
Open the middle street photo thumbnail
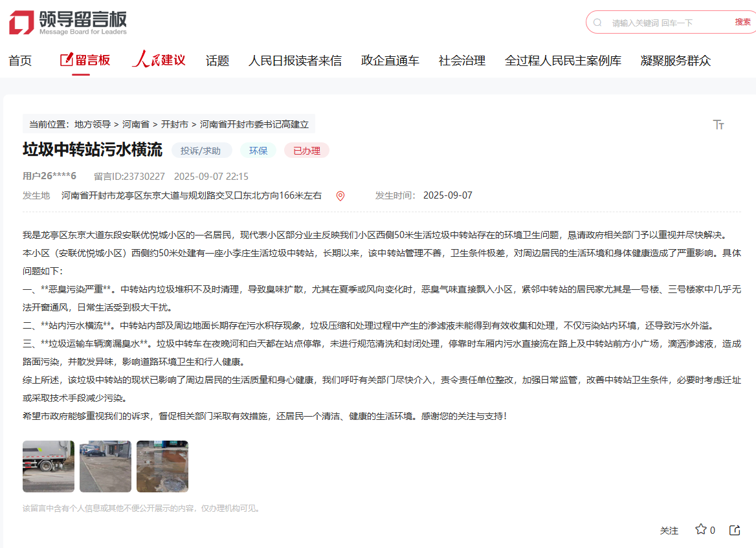[x=106, y=466]
